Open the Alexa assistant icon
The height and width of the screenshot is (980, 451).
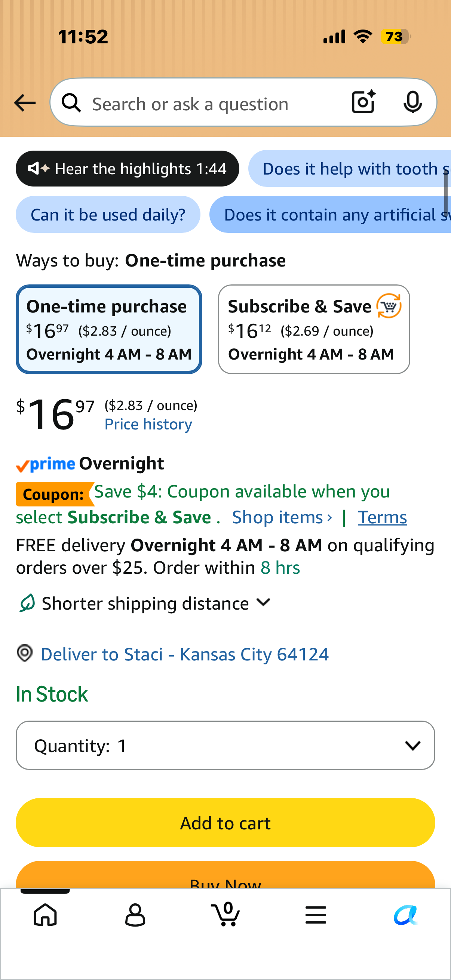point(406,915)
